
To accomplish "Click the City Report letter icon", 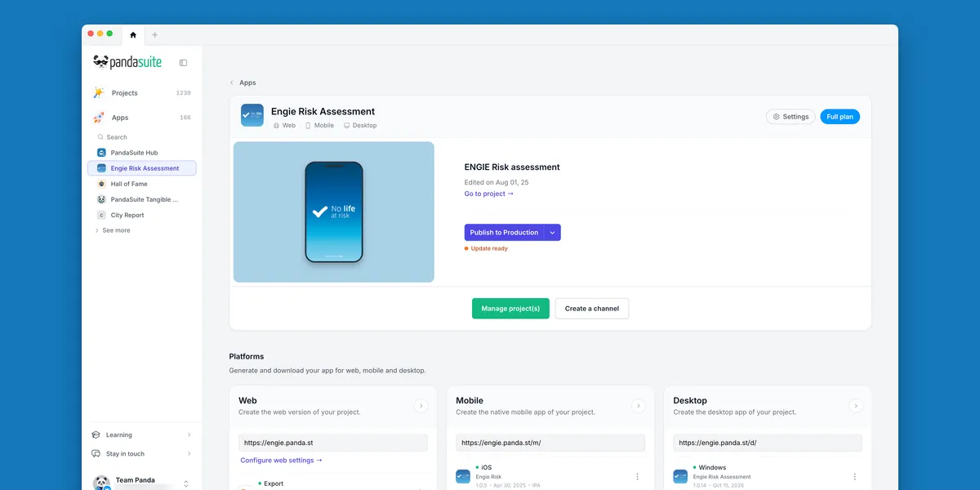I will coord(101,215).
